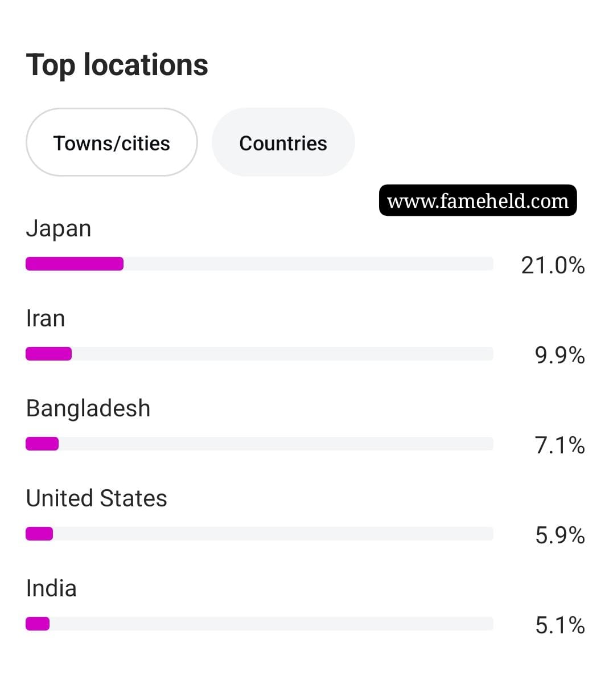Screen dimensions: 613x700
Task: Click the 21.0% value for Japan
Action: (x=553, y=265)
